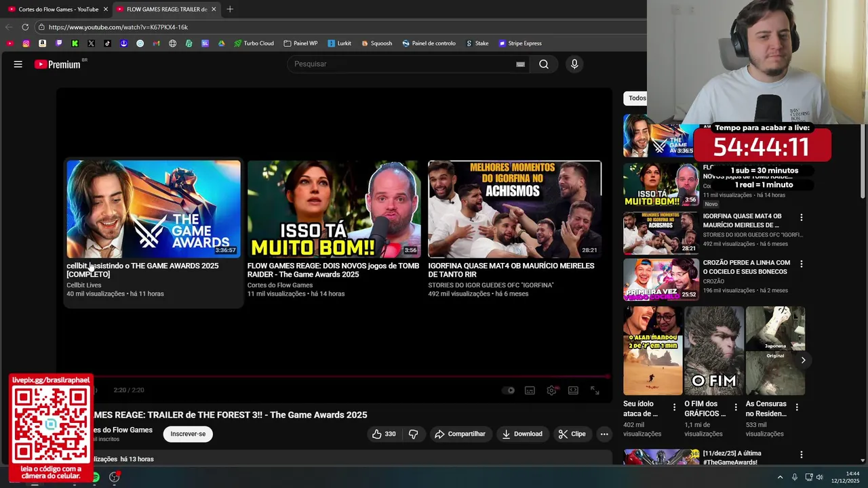Open the Amazon bookmark icon
Viewport: 868px width, 488px height.
pyautogui.click(x=42, y=43)
